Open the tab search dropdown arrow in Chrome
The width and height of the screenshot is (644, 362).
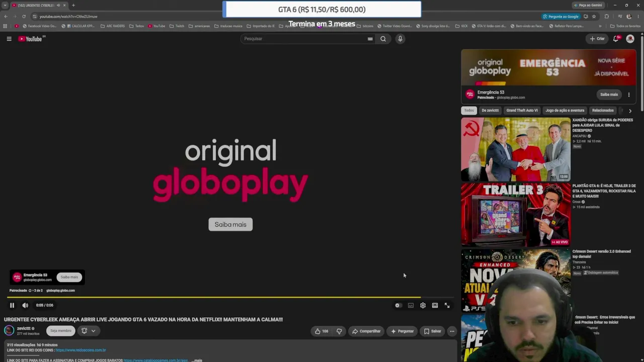click(5, 5)
